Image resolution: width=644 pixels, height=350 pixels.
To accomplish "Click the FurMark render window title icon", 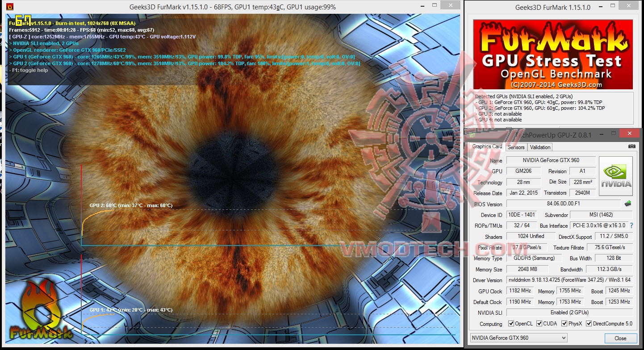I will point(10,7).
